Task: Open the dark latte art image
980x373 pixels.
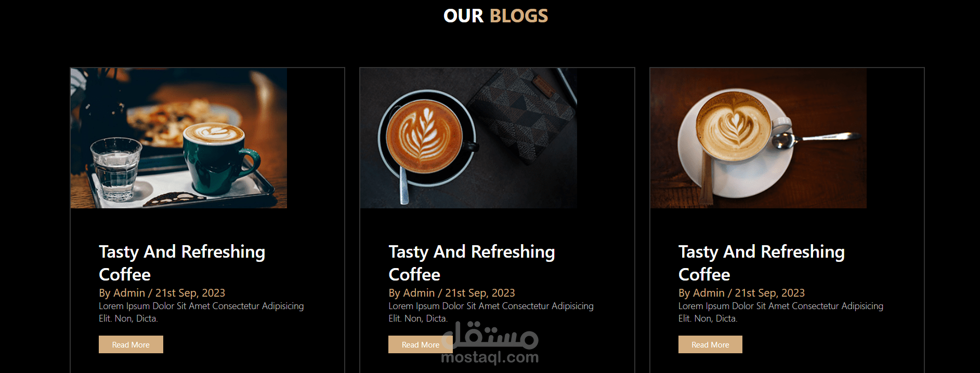Action: [x=468, y=138]
